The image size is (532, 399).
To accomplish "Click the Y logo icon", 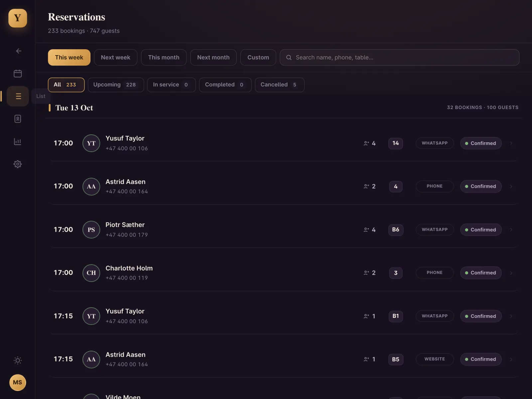I will (x=18, y=18).
